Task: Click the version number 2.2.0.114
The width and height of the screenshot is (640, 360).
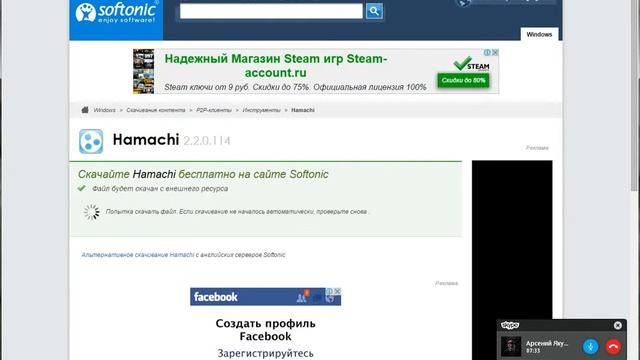Action: pyautogui.click(x=207, y=141)
